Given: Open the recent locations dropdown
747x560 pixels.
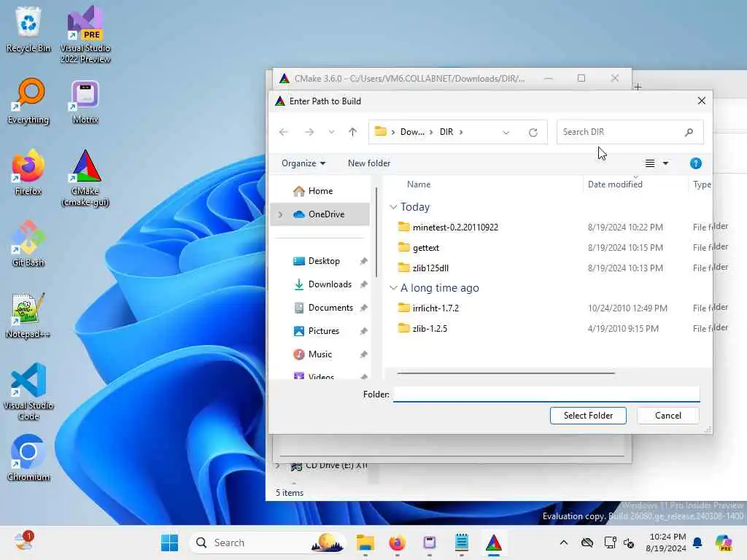Looking at the screenshot, I should point(331,132).
